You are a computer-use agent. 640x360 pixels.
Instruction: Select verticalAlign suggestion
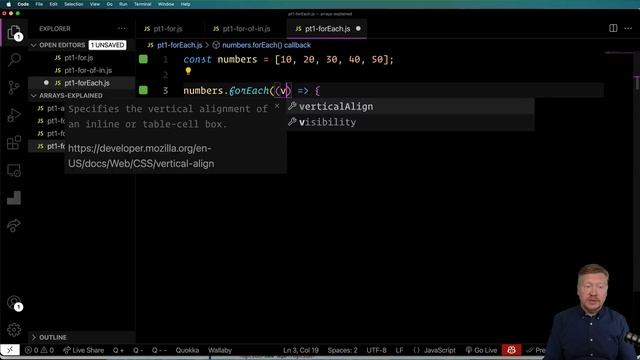[410, 107]
